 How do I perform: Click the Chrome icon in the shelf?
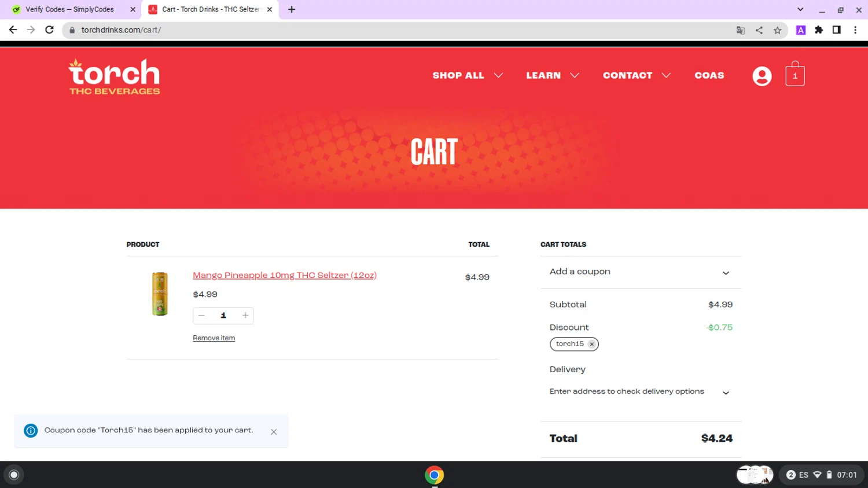tap(434, 475)
